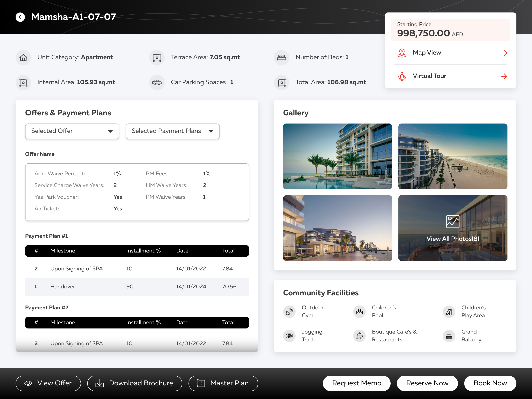Click the Service Charge Waive Years label
The width and height of the screenshot is (532, 399).
pos(69,185)
